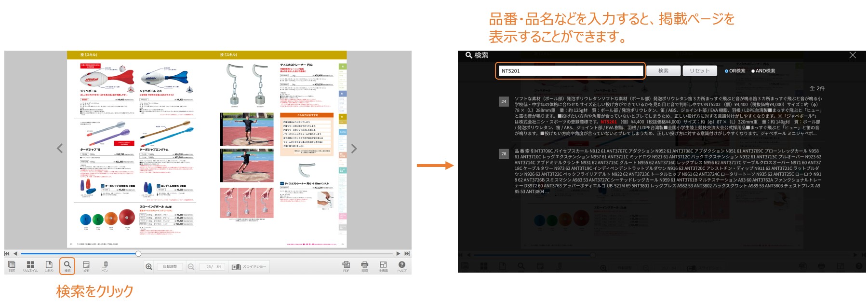Viewport: 868px width, 303px height.
Task: Open the 目次 table of contents icon
Action: coord(12,265)
